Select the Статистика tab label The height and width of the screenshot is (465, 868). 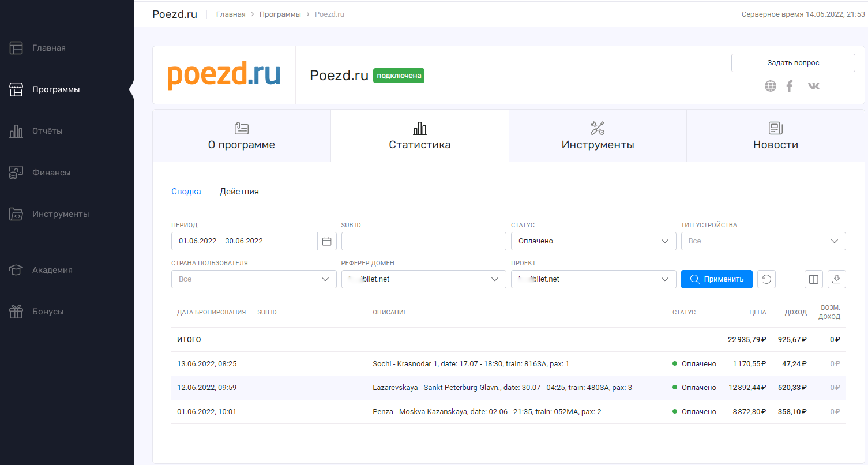tap(420, 145)
